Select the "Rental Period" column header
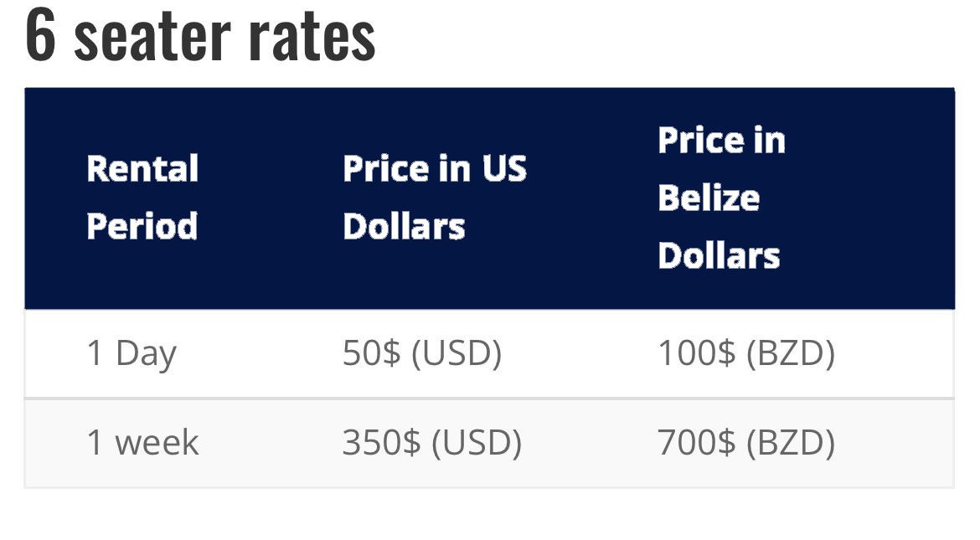This screenshot has width=980, height=540. click(142, 197)
